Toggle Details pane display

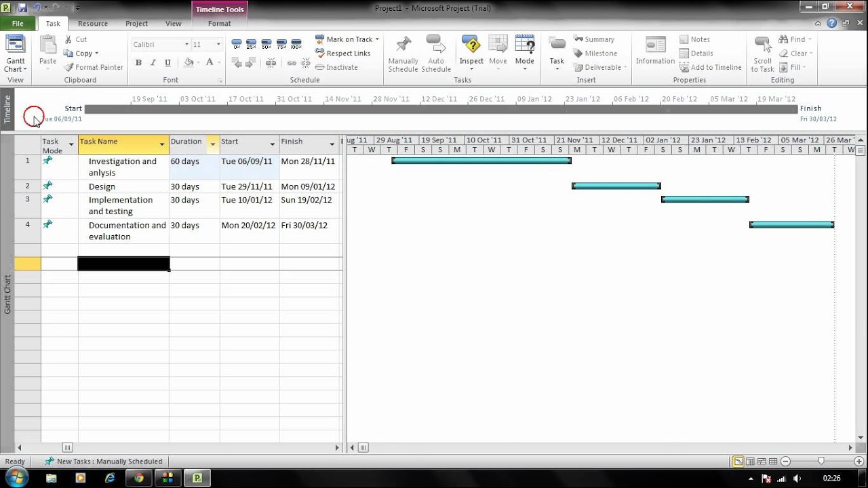click(x=696, y=54)
